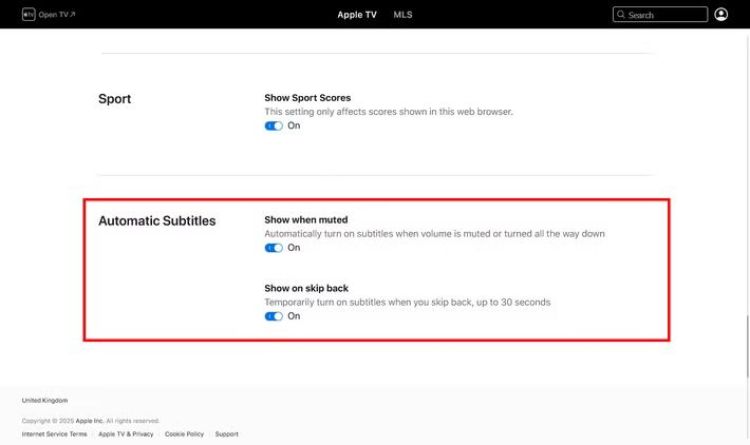Open the MLS tab
The width and height of the screenshot is (750, 445).
click(x=402, y=15)
